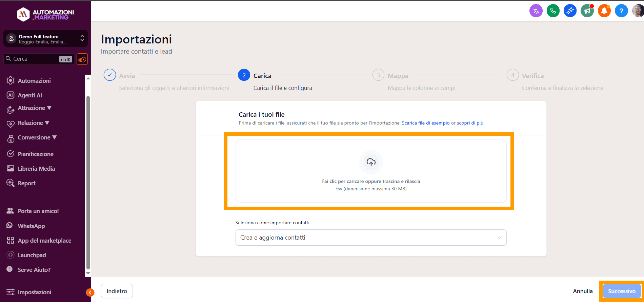This screenshot has height=302, width=644.
Task: Expand the Relazione submenu arrow
Action: click(47, 123)
